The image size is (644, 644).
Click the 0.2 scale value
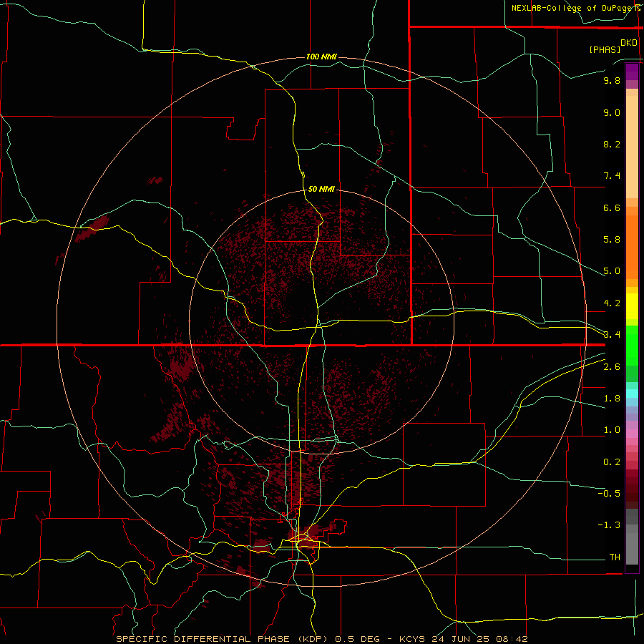tap(612, 462)
